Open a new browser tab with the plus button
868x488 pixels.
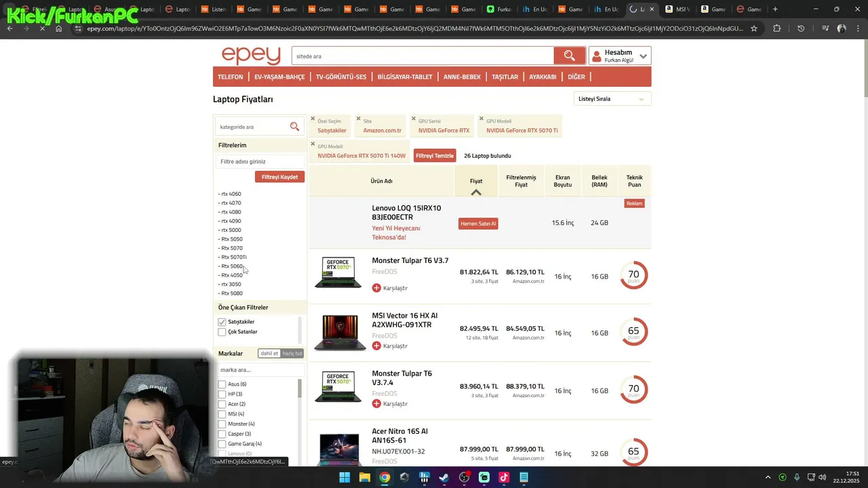coord(775,9)
